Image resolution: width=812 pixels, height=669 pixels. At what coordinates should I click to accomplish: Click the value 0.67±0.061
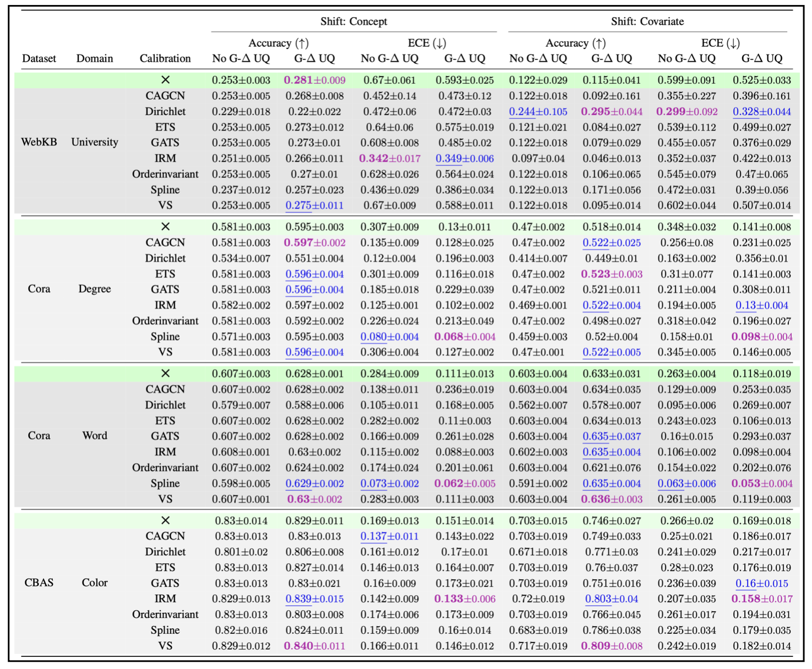390,80
